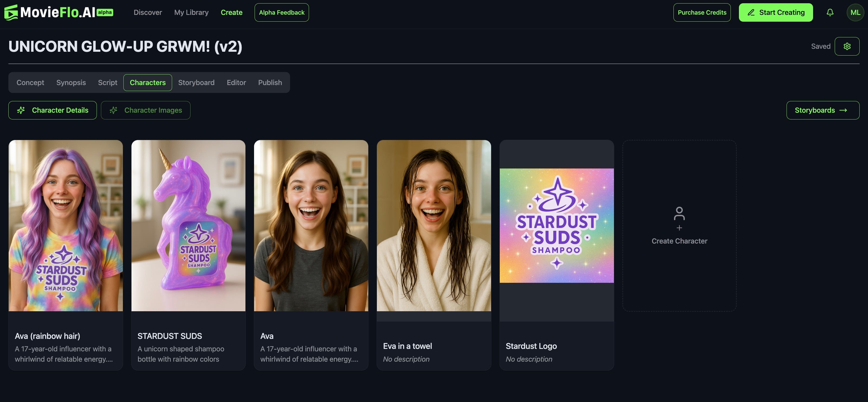The height and width of the screenshot is (402, 868).
Task: Click the sparkle icon on Character Details
Action: click(x=21, y=110)
